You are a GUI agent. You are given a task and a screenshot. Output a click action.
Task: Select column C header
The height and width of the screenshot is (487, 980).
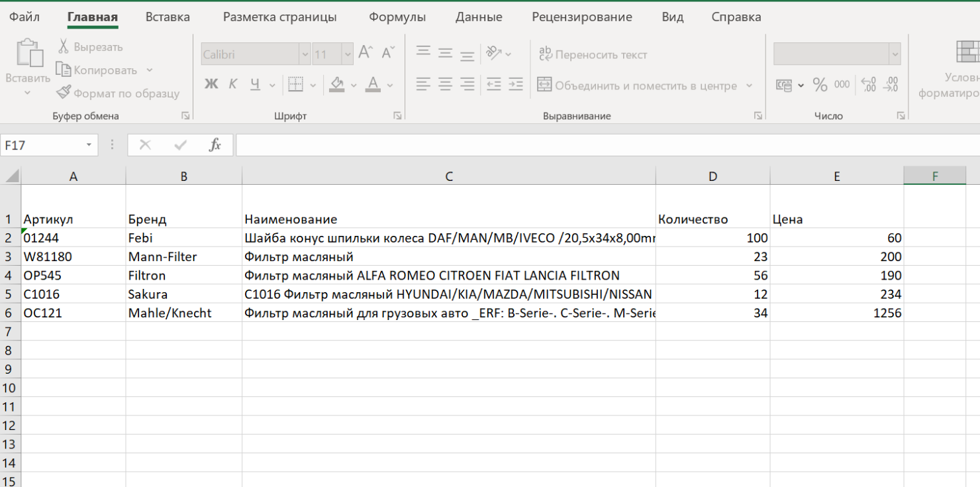click(x=449, y=176)
